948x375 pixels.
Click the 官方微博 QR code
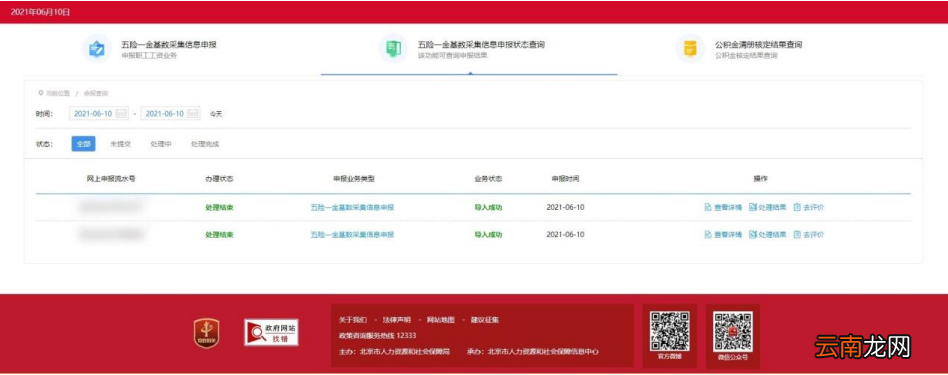pyautogui.click(x=669, y=331)
